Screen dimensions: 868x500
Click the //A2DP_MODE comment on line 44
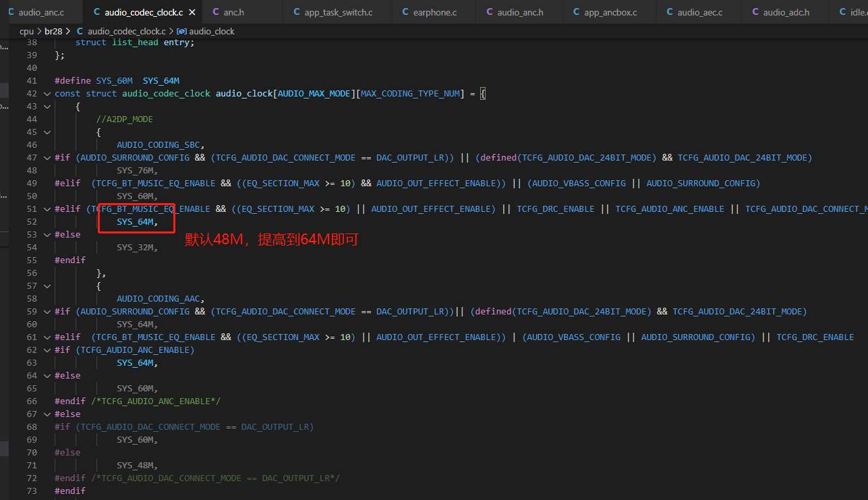click(x=125, y=119)
